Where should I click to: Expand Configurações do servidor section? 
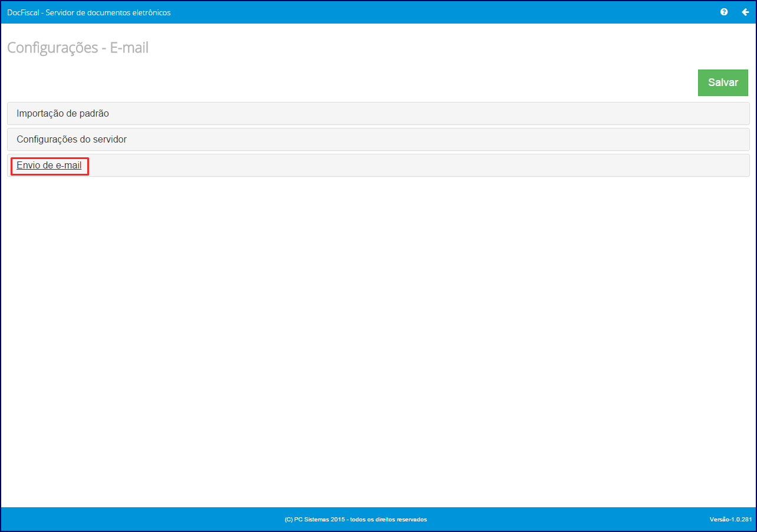[x=378, y=140]
